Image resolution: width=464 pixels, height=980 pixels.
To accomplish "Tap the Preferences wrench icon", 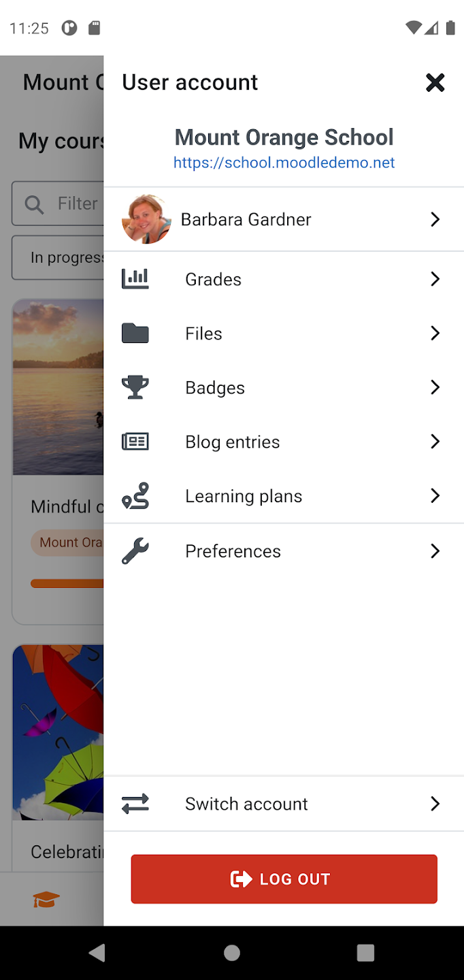I will click(x=135, y=551).
